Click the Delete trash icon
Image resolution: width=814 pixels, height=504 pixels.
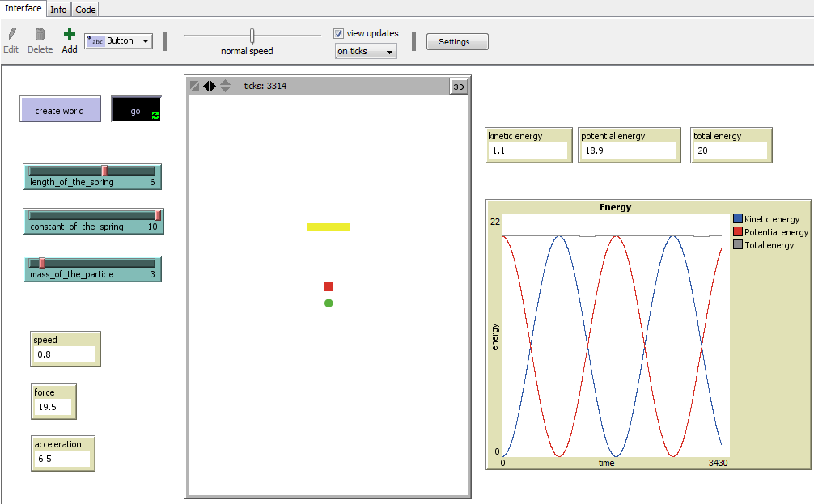point(40,36)
